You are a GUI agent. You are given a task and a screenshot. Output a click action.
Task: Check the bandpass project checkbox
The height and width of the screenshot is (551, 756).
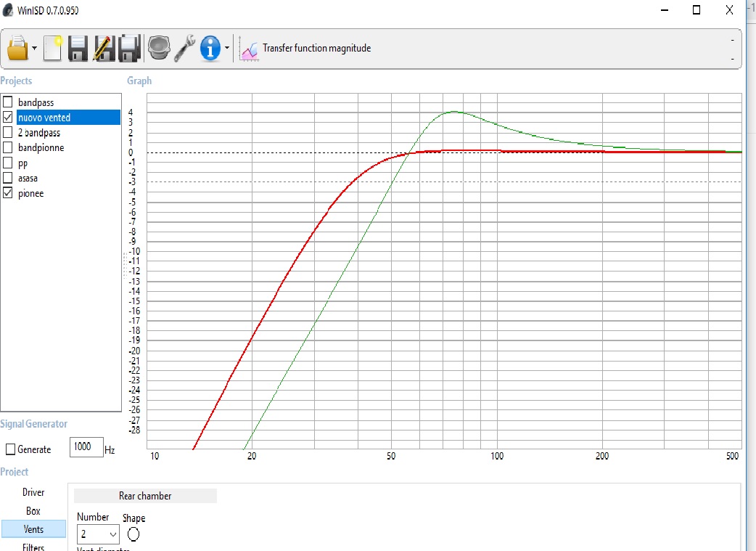pyautogui.click(x=8, y=102)
